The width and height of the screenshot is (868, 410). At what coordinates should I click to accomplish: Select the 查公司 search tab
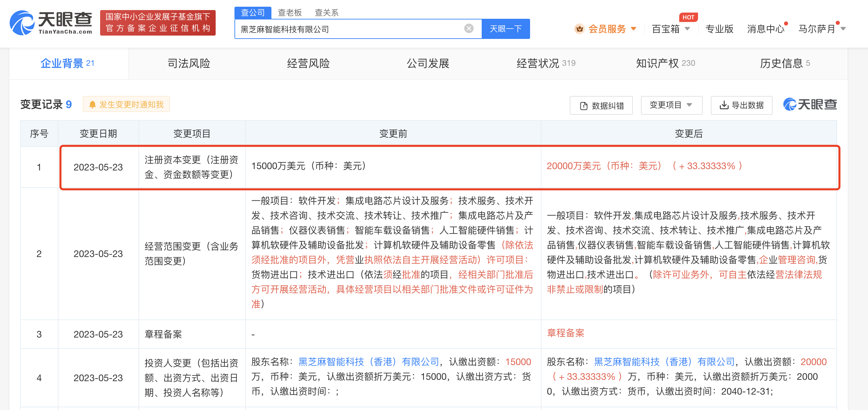tap(253, 13)
